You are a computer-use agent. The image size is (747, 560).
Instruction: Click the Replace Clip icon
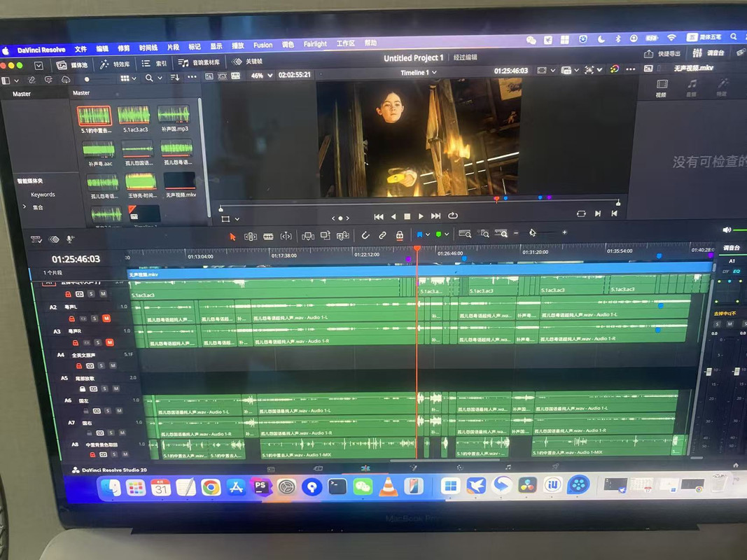point(342,236)
